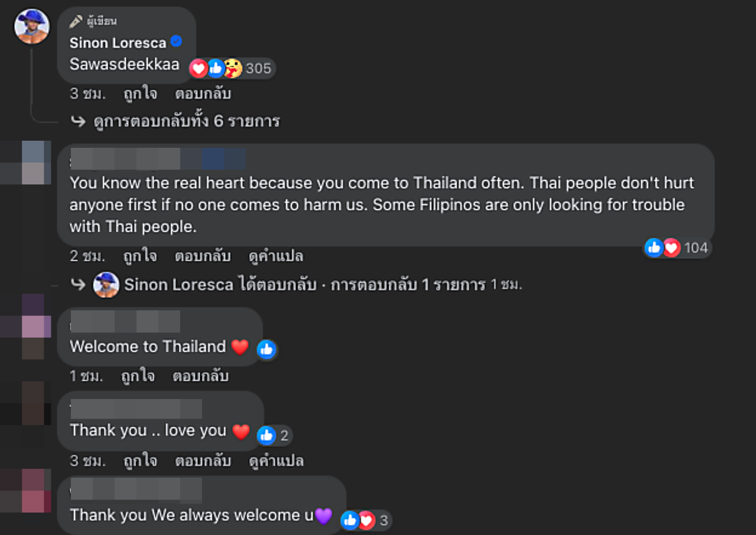The width and height of the screenshot is (756, 535).
Task: Toggle ถูกใจ on the Welcome to Thailand comment
Action: [x=138, y=376]
